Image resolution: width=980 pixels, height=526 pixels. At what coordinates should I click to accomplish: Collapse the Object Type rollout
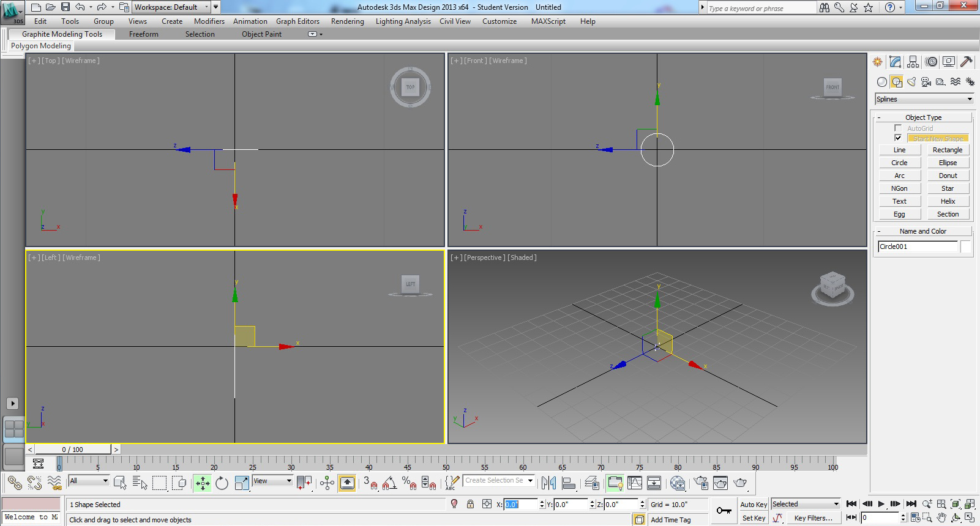923,117
